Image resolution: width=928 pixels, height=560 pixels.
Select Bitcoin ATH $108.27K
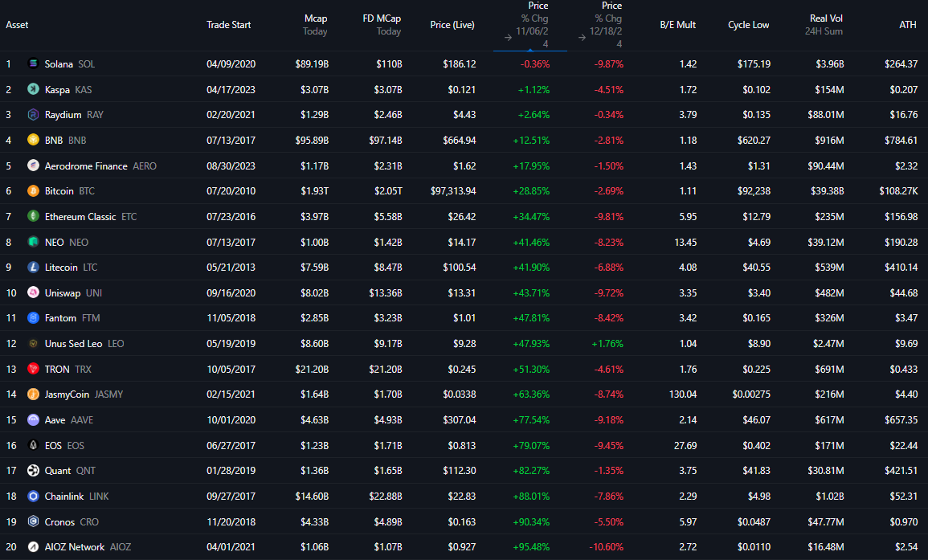coord(898,191)
